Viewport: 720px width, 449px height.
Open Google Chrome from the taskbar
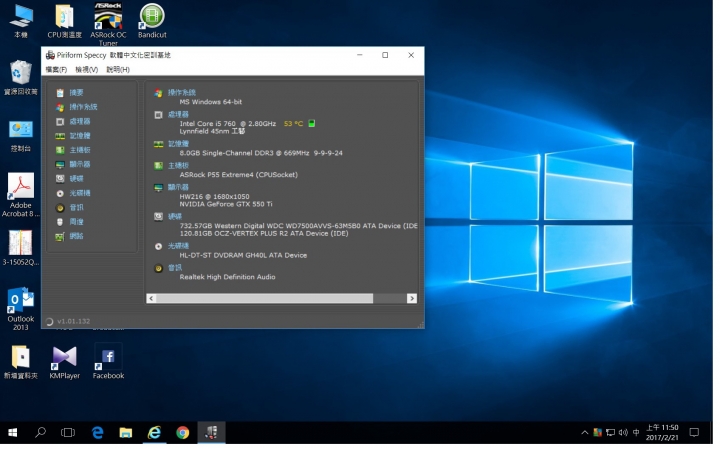point(182,433)
